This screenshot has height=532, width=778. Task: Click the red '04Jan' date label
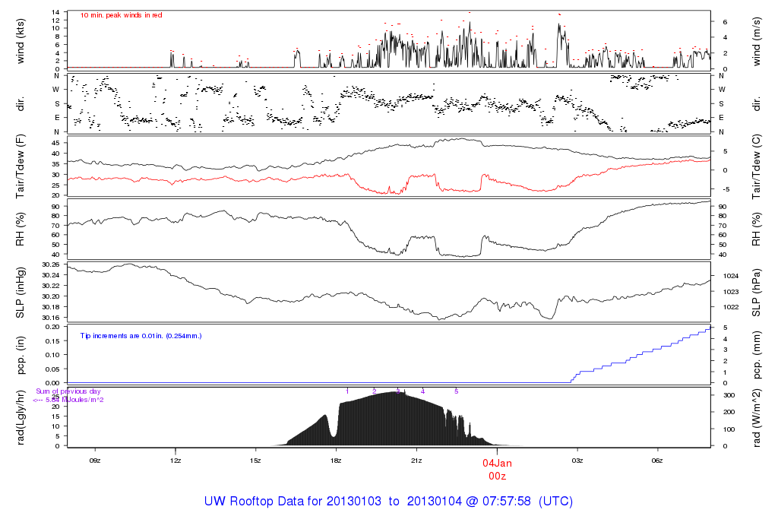click(497, 463)
